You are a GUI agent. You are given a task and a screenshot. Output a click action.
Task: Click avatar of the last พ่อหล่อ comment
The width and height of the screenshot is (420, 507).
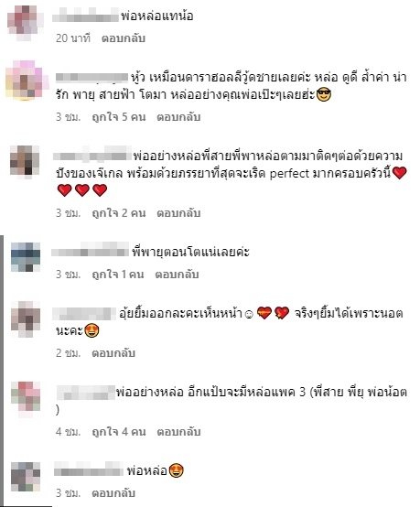[x=26, y=477]
